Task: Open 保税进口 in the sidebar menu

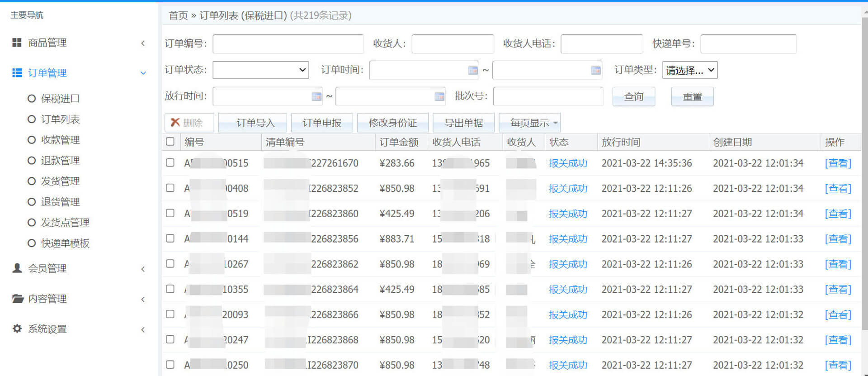Action: (60, 99)
